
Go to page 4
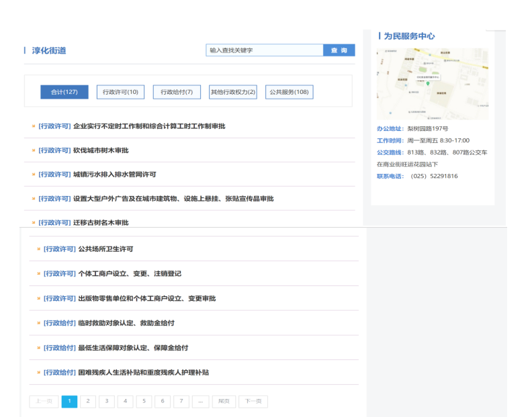(x=125, y=402)
